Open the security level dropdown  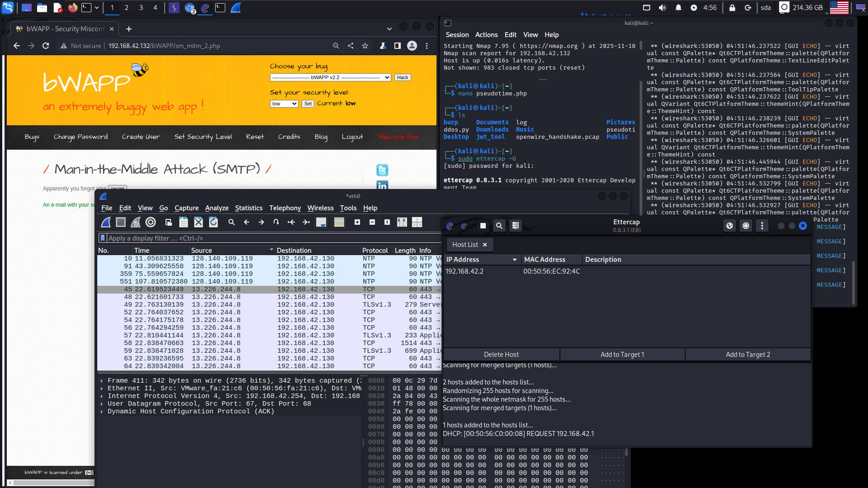click(x=284, y=104)
